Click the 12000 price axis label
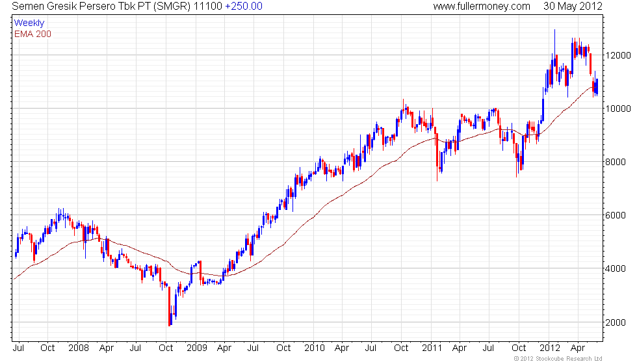Screen dimensions: 637x364 [618, 55]
